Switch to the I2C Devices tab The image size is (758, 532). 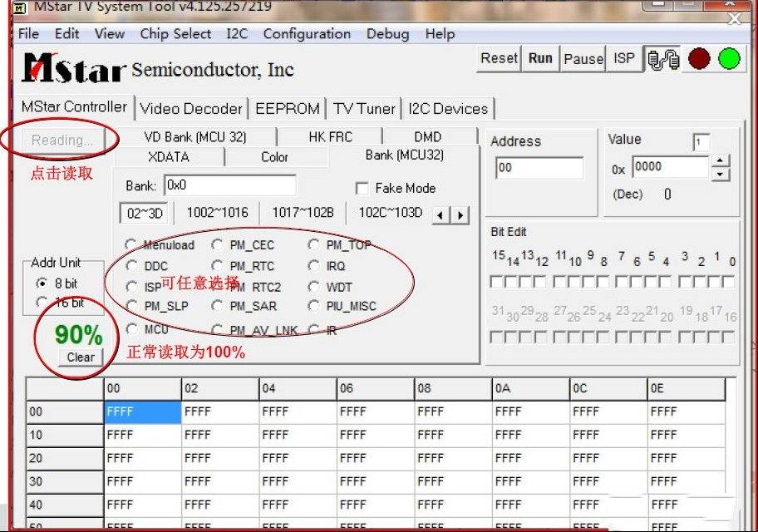448,108
